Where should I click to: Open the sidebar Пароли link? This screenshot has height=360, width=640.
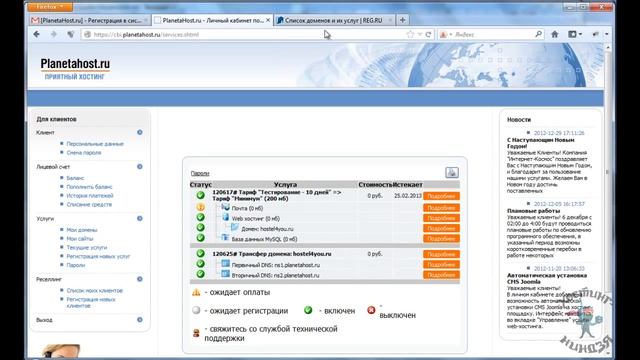[76, 265]
